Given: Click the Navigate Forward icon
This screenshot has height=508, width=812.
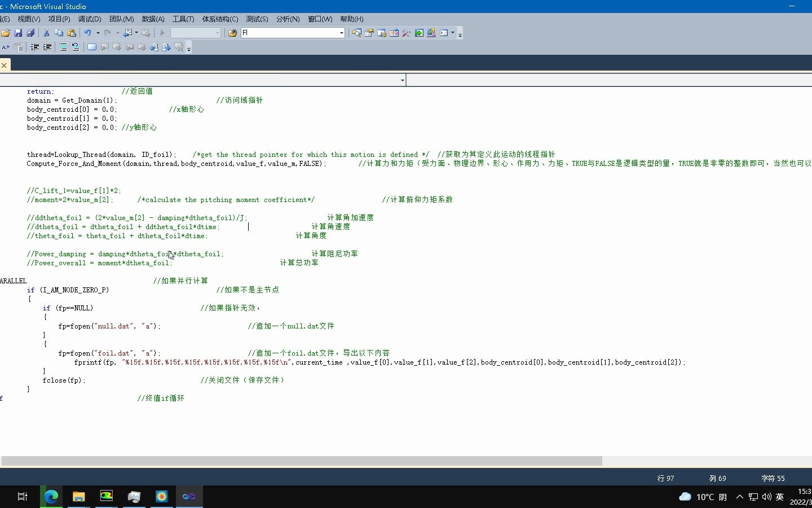Looking at the screenshot, I should (145, 33).
